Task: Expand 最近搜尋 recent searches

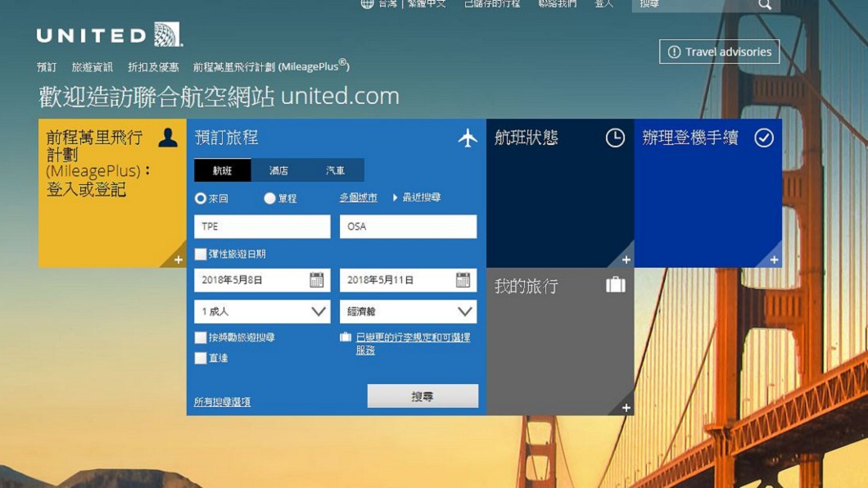Action: (x=416, y=197)
